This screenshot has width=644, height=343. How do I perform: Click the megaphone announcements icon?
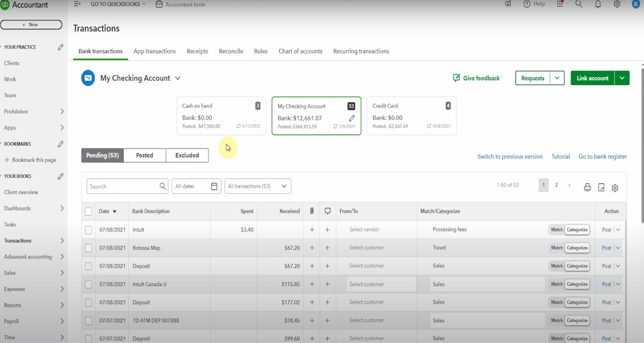point(508,4)
